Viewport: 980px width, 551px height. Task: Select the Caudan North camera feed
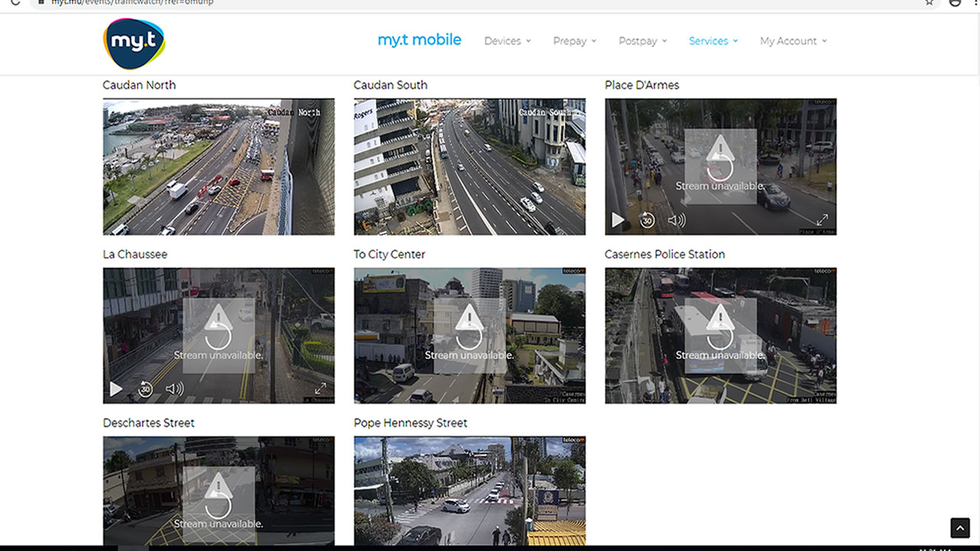pos(218,167)
